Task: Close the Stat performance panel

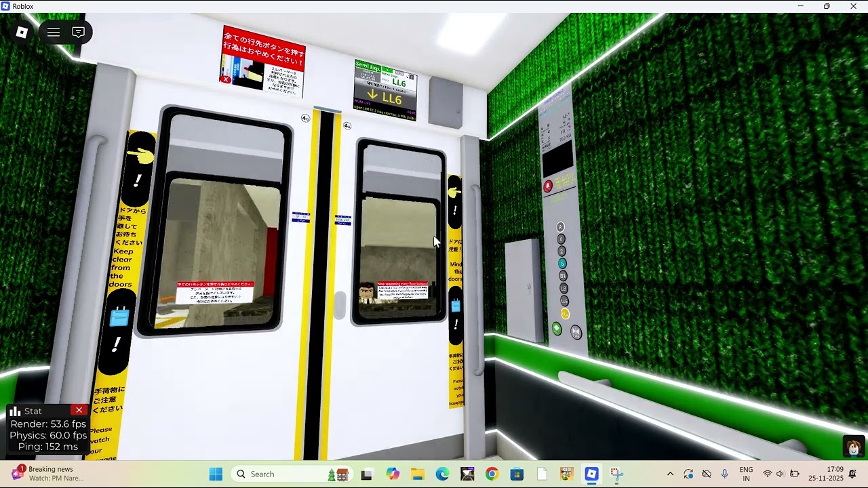Action: [79, 411]
